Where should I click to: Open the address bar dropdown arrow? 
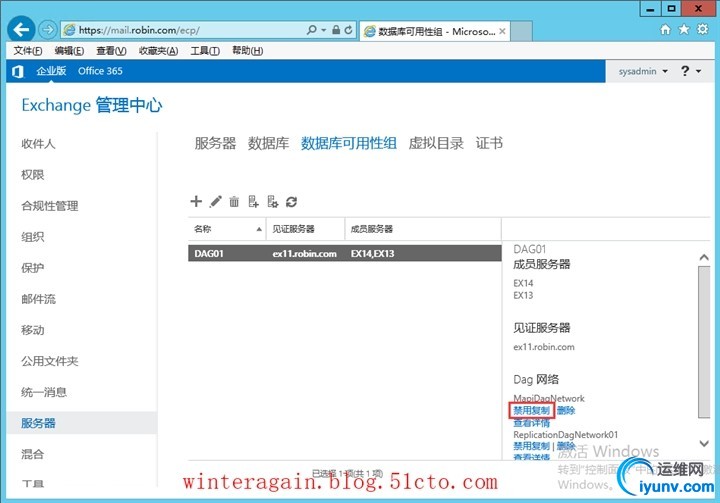click(324, 30)
